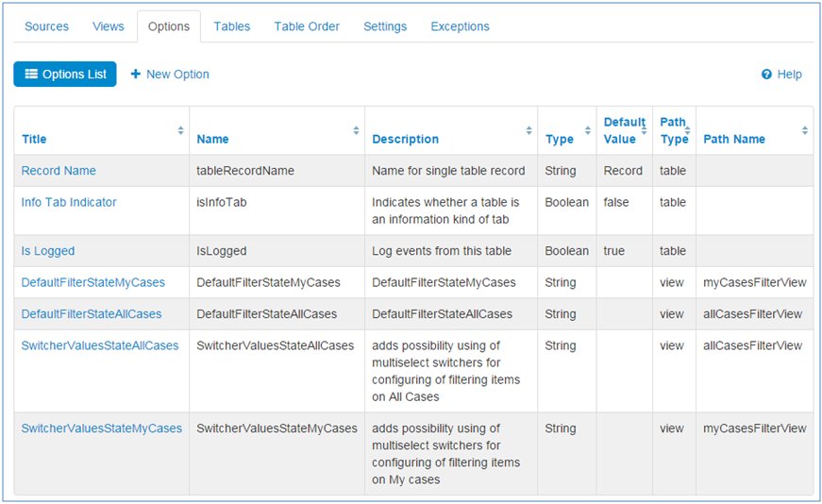
Task: Open the Record Name option link
Action: pyautogui.click(x=59, y=171)
